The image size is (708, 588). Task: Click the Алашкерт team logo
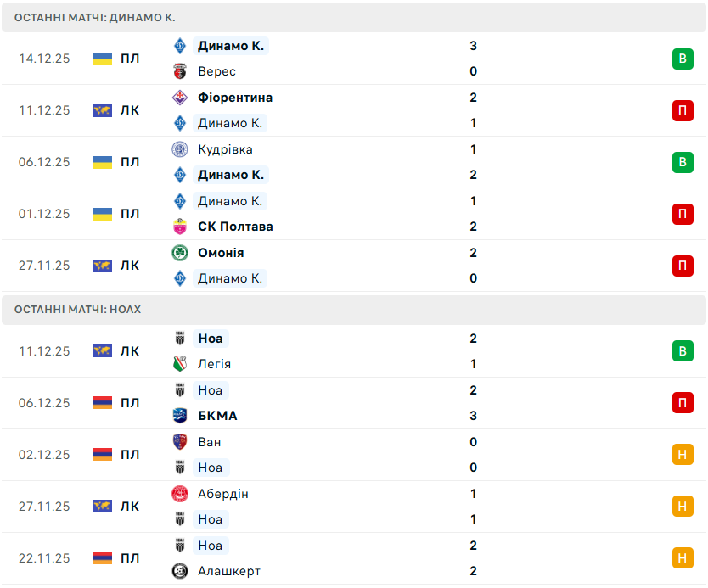tap(179, 571)
